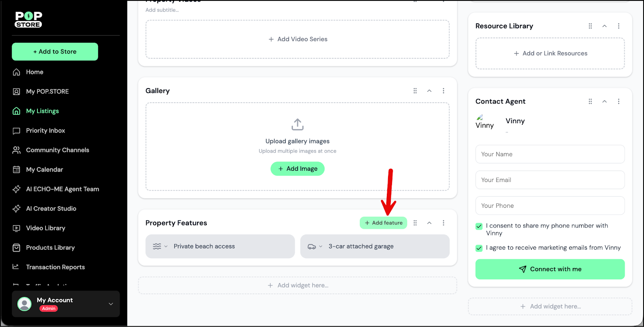Click the Your Email input field
The image size is (644, 327).
(x=550, y=180)
